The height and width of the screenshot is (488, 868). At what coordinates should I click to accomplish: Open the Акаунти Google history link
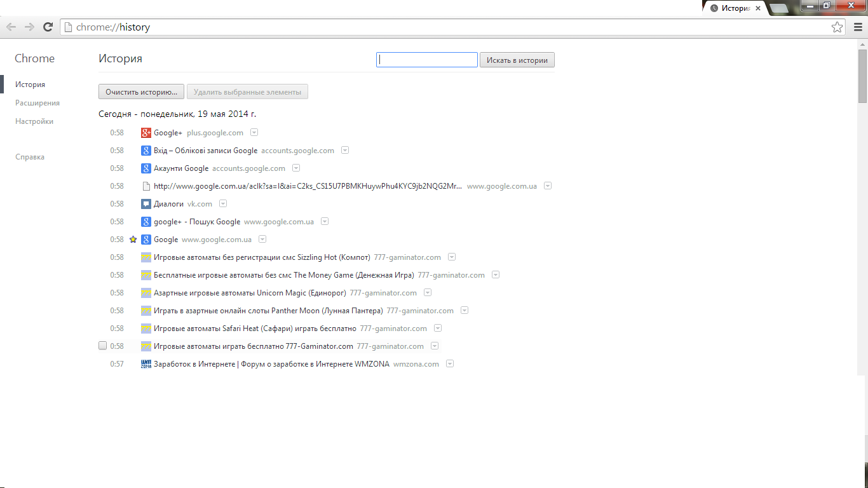(x=181, y=168)
